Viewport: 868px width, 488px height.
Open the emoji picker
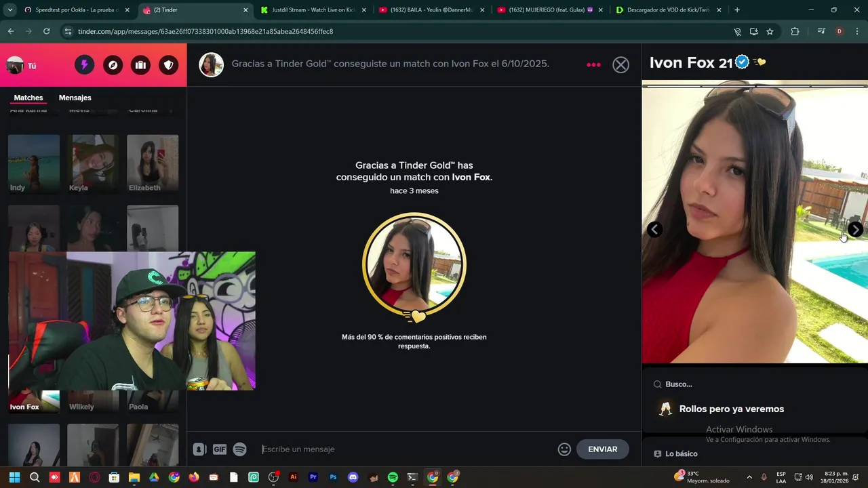pos(564,449)
